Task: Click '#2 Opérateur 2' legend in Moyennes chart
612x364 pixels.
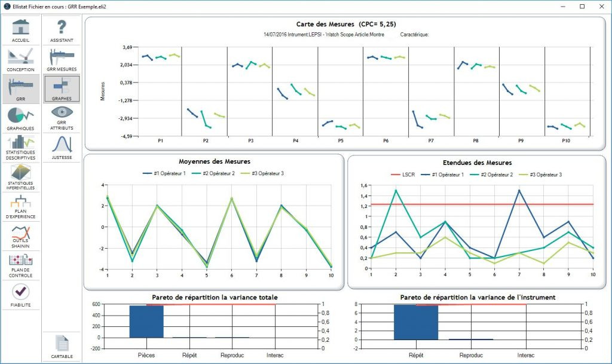Action: (213, 173)
